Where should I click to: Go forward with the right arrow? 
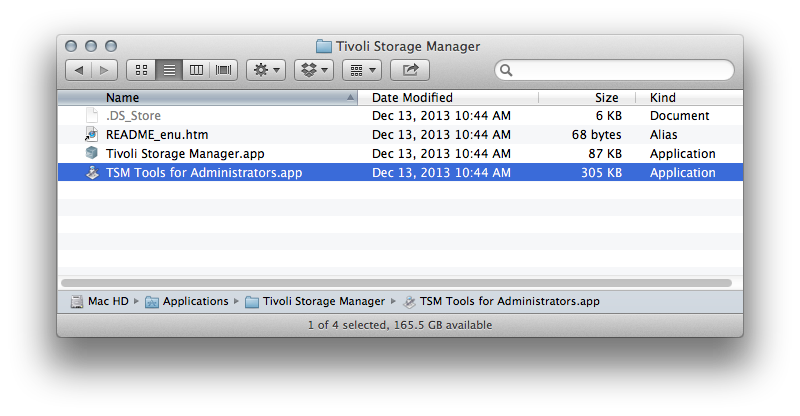pos(105,70)
